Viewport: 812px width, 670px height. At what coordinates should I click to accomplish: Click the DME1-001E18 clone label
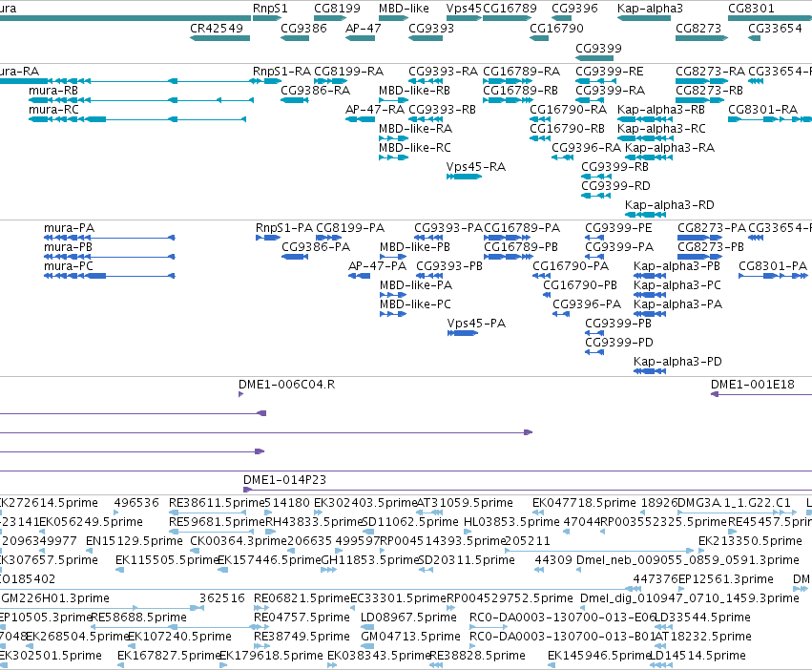753,385
